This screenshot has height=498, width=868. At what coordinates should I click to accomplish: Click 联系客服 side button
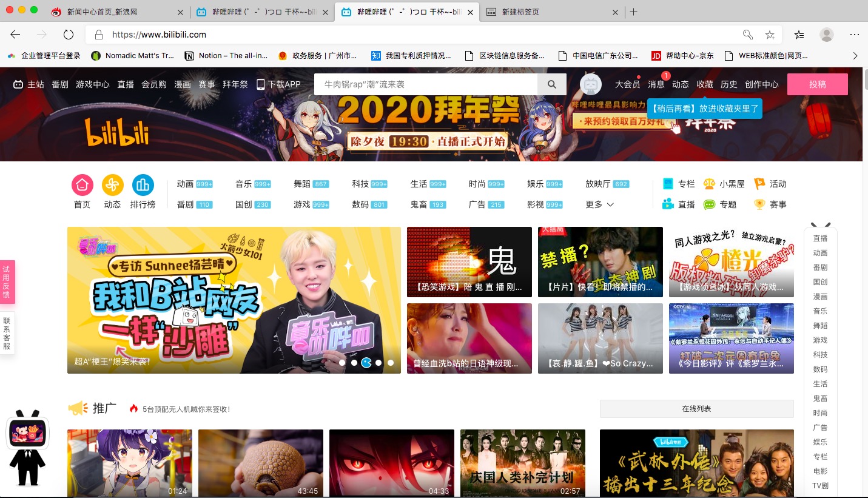(7, 334)
